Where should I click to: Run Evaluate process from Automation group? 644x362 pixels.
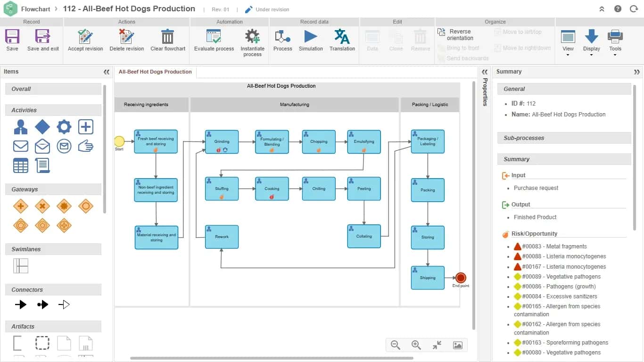(214, 37)
